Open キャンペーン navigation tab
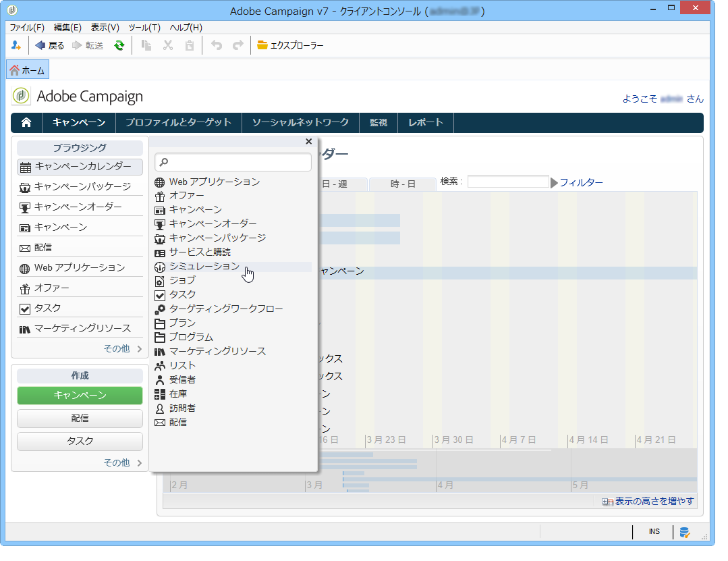The height and width of the screenshot is (561, 728). (79, 123)
